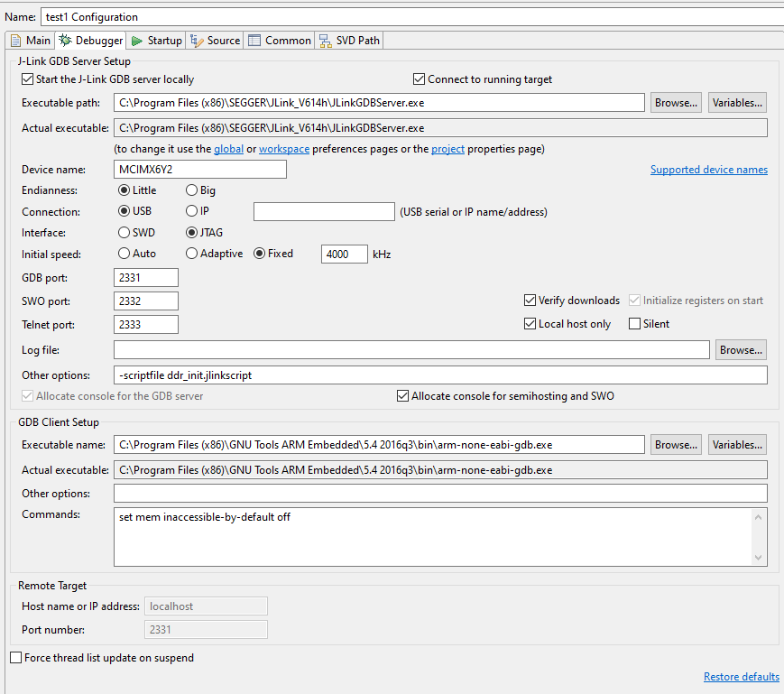
Task: Toggle Start the J-Link GDB server locally
Action: click(27, 79)
